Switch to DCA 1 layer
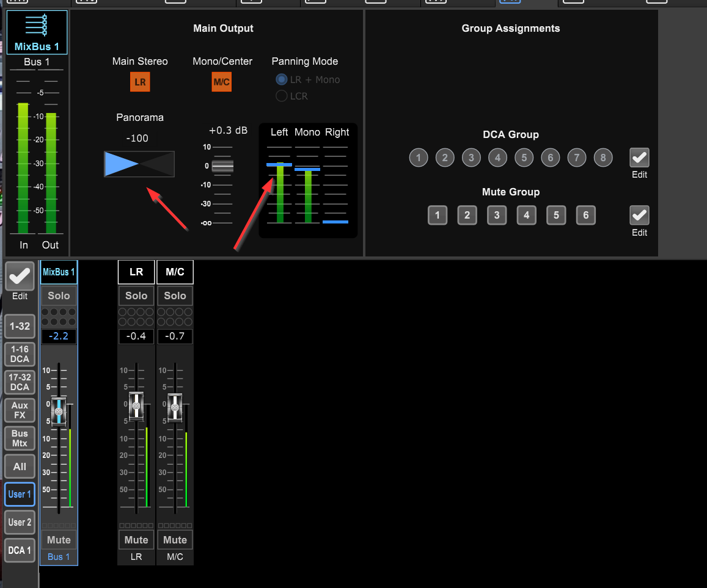707x588 pixels. [x=20, y=550]
